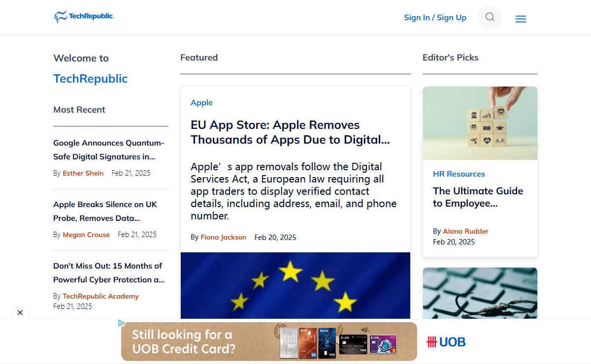The width and height of the screenshot is (591, 364).
Task: Open author Megan Crouse's page
Action: (86, 235)
